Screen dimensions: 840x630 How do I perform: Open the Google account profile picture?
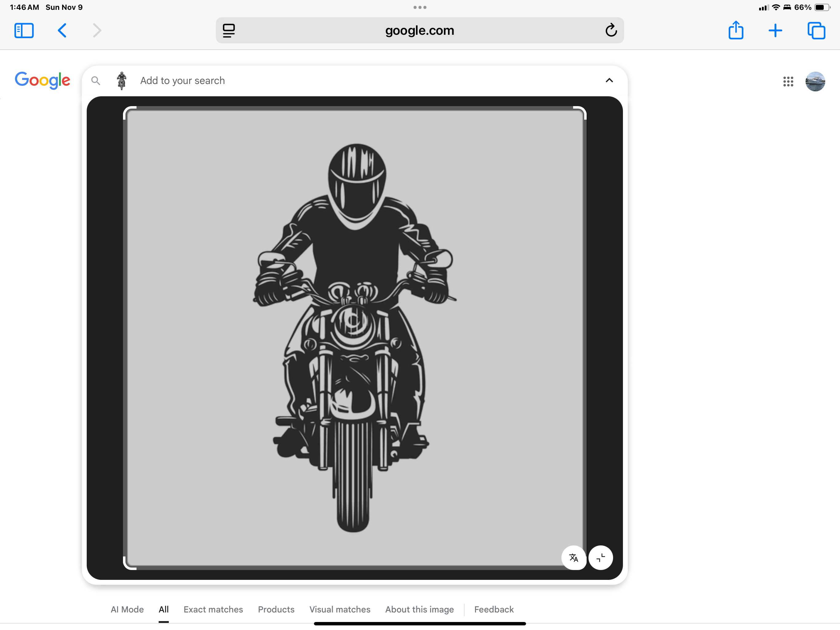point(815,81)
